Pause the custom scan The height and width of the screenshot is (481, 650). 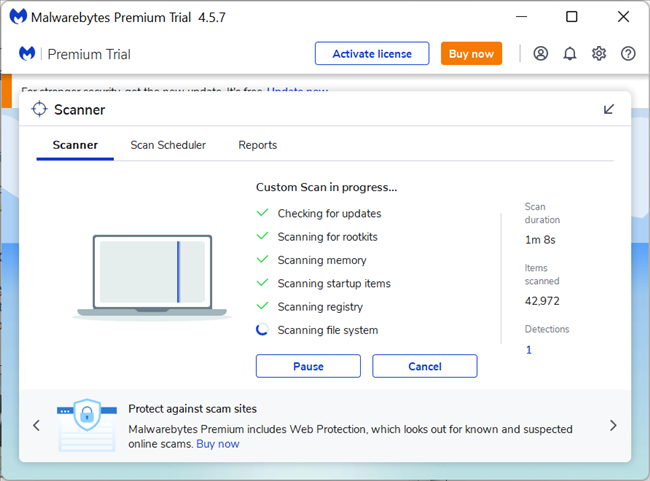click(x=308, y=366)
